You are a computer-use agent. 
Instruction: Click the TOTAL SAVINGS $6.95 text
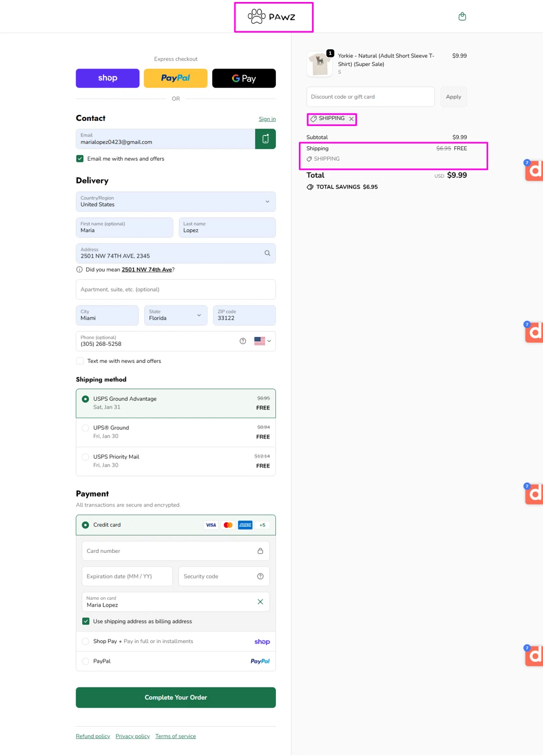pos(347,187)
